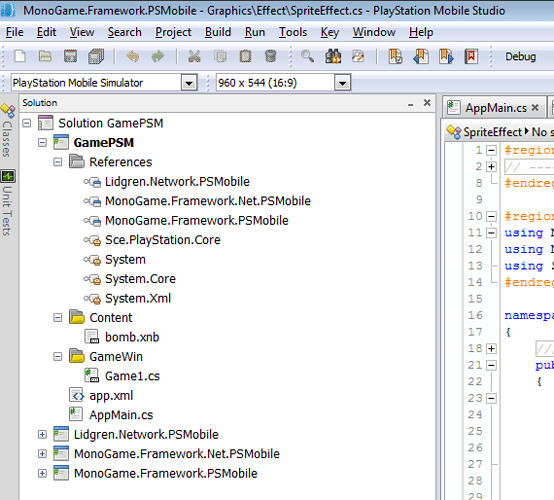This screenshot has width=554, height=500.
Task: Minimize the Solution pad with dash button
Action: [x=410, y=103]
